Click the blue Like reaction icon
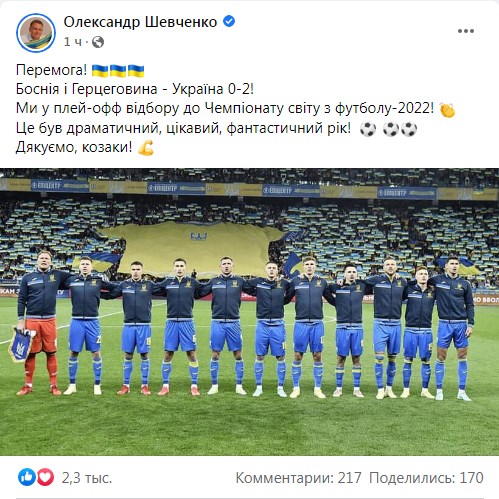Screen dimensions: 499x499 point(27,477)
